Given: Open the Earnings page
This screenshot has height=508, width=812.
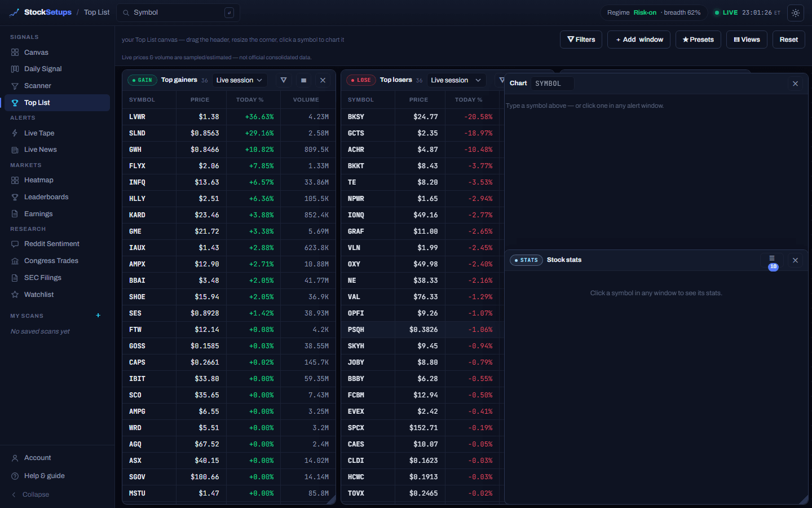Looking at the screenshot, I should click(x=57, y=214).
